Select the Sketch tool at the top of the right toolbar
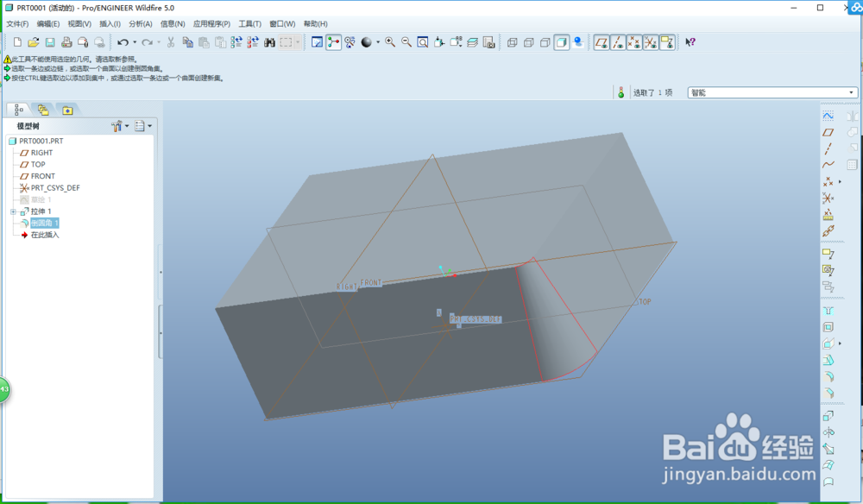Screen dimensions: 863x504 828,117
